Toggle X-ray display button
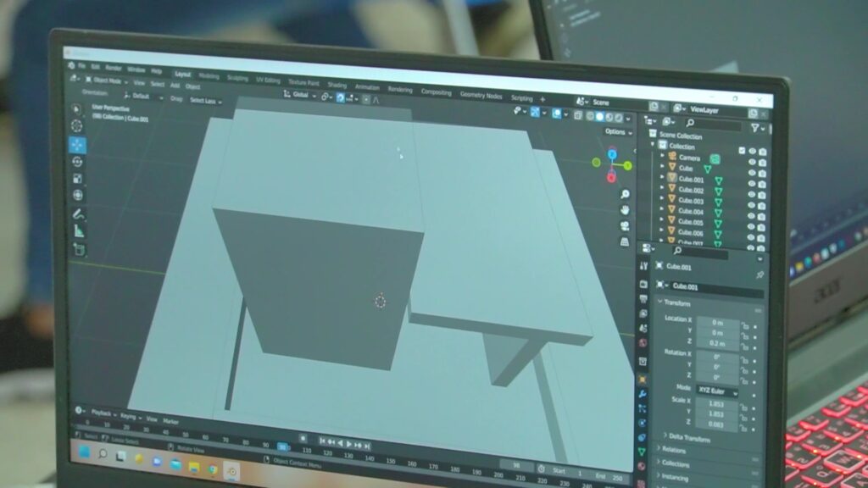 click(x=578, y=115)
